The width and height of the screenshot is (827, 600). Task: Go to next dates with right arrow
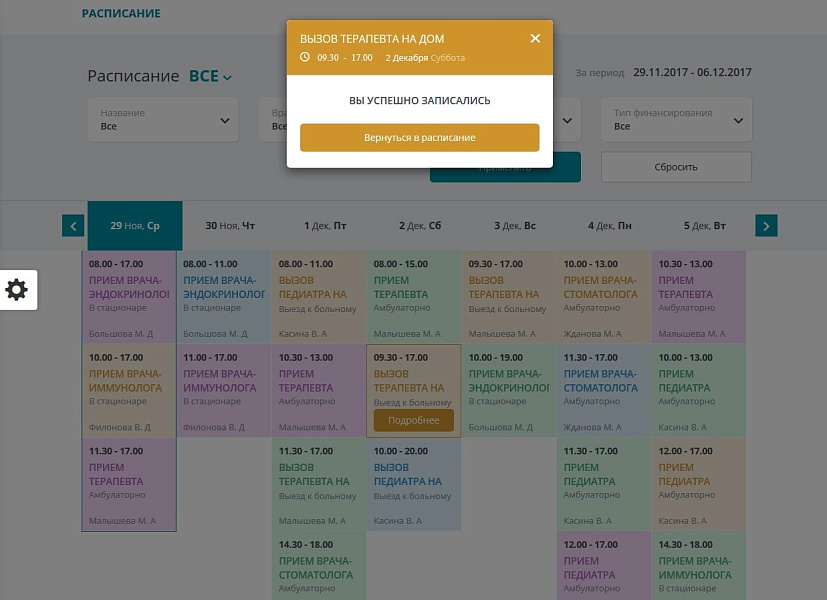tap(766, 226)
